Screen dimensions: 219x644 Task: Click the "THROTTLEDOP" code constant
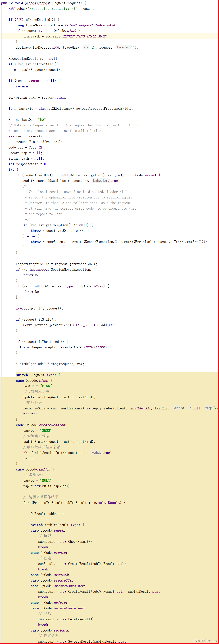click(95, 347)
